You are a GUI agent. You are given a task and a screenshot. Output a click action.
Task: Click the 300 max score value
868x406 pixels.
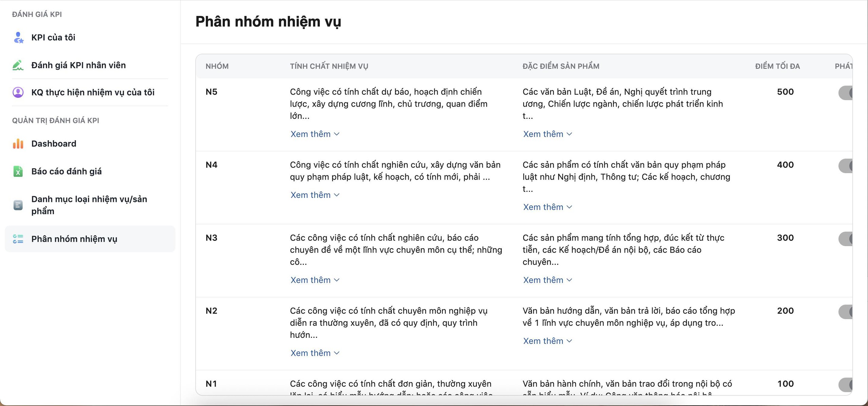coord(785,238)
